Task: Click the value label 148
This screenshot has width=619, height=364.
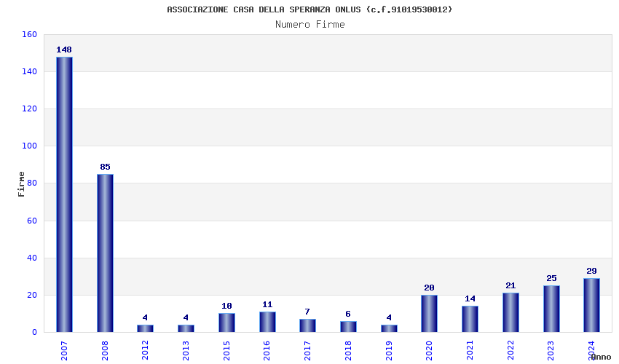Action: click(x=64, y=50)
